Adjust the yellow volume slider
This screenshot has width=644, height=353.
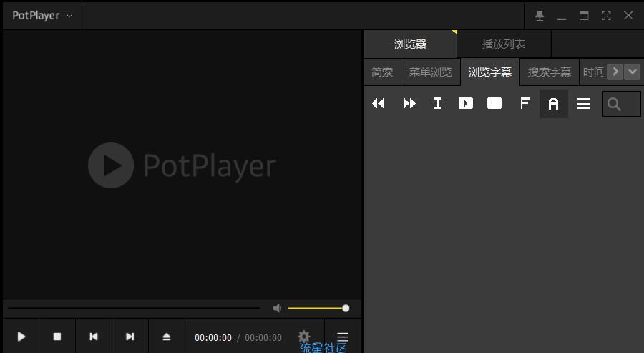pos(318,308)
